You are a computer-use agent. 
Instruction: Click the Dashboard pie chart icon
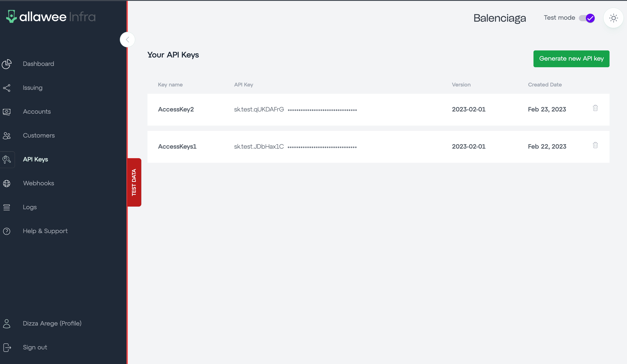pos(7,64)
